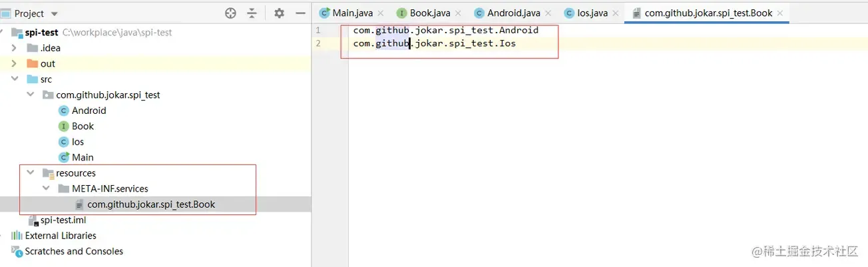
Task: Close the com.github.jokar.spi_test.Book tab
Action: [x=779, y=13]
